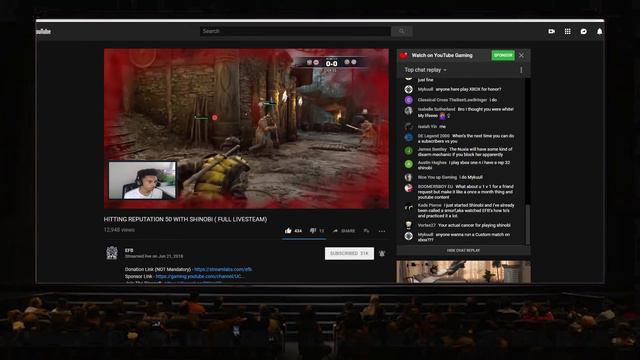Image resolution: width=640 pixels, height=360 pixels.
Task: Click the search magnifier button
Action: click(402, 31)
